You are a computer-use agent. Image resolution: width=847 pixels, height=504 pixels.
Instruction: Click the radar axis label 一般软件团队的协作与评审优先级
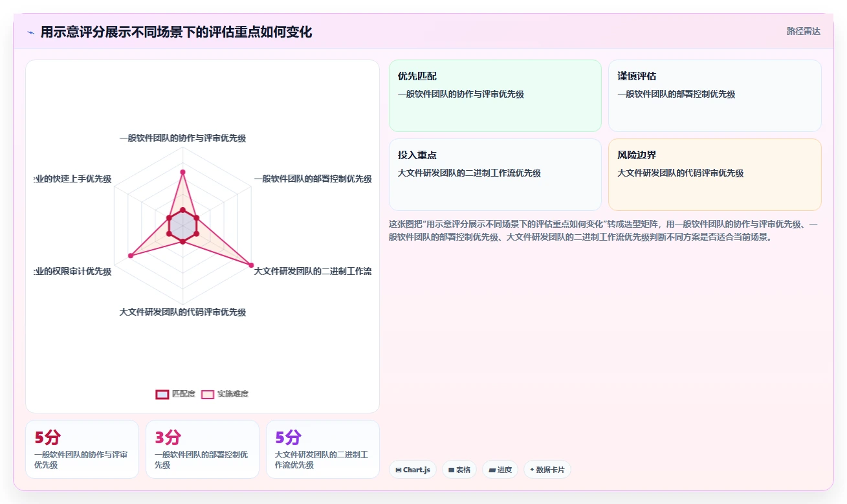182,138
